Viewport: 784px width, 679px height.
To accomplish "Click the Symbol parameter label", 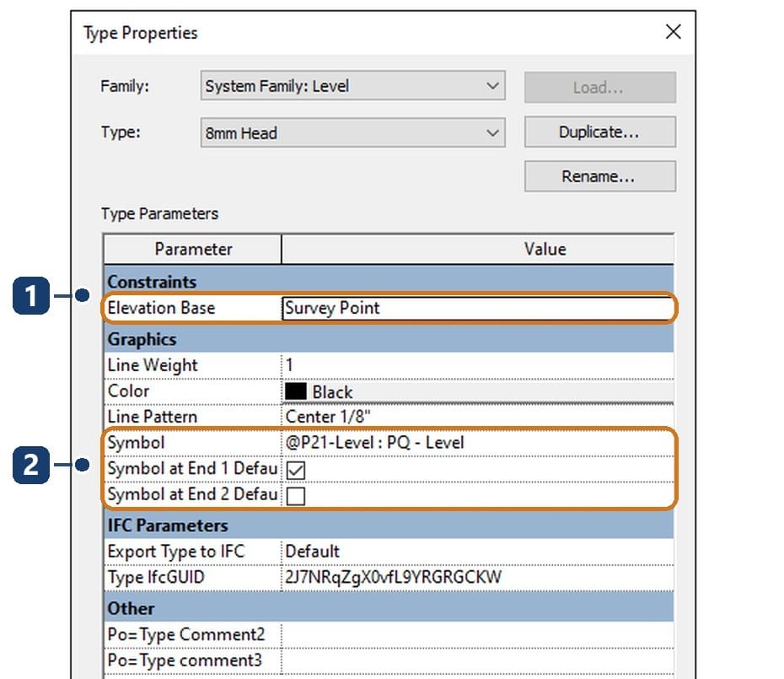I will [x=136, y=443].
